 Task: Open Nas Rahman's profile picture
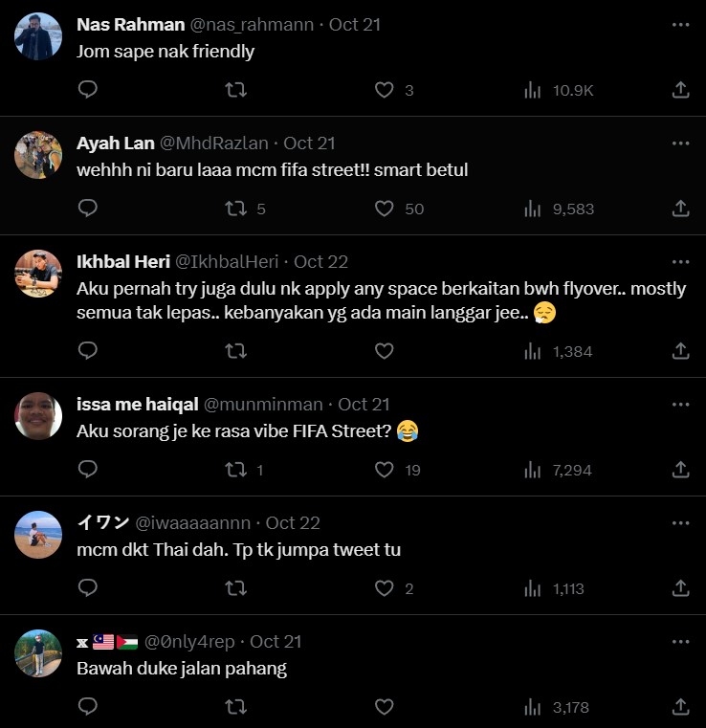click(39, 37)
